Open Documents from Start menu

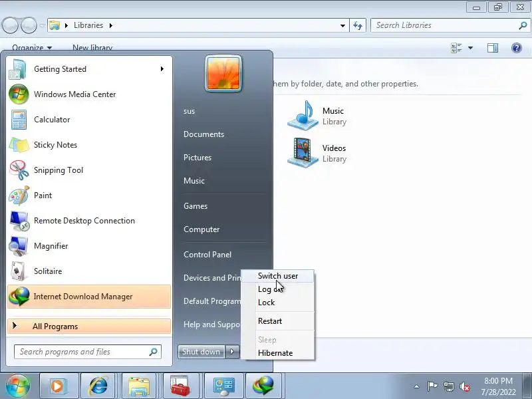pyautogui.click(x=204, y=134)
